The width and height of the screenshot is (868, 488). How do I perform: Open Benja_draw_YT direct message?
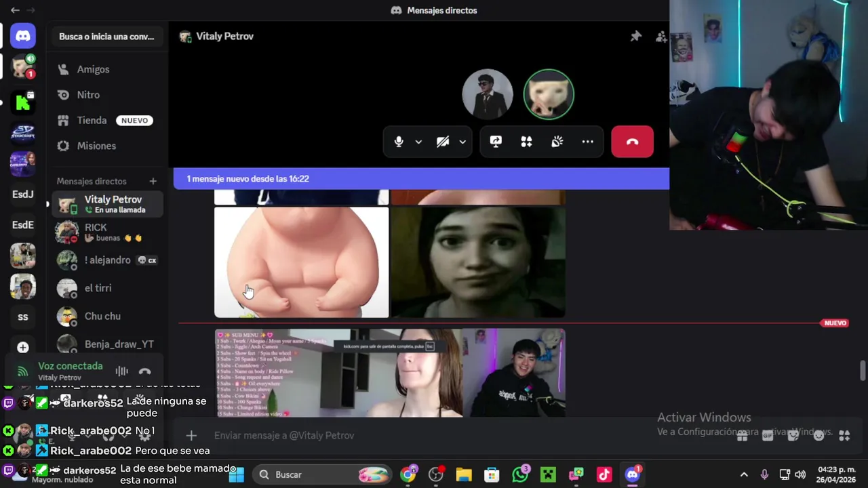[107, 344]
